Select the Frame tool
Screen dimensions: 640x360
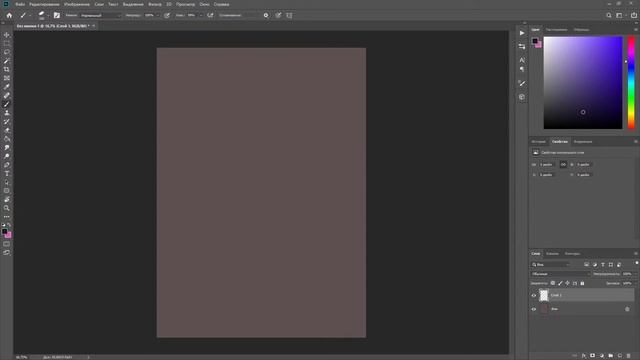click(x=7, y=78)
